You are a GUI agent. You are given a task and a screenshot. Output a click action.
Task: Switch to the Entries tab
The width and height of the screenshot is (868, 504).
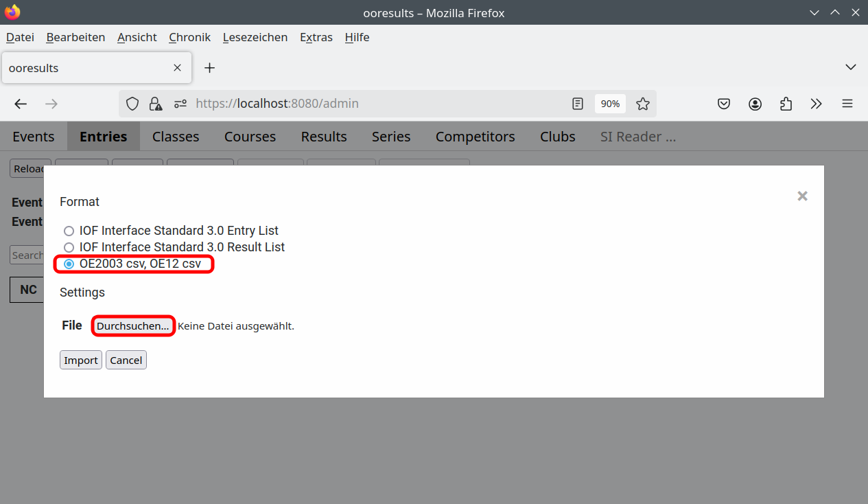coord(104,137)
